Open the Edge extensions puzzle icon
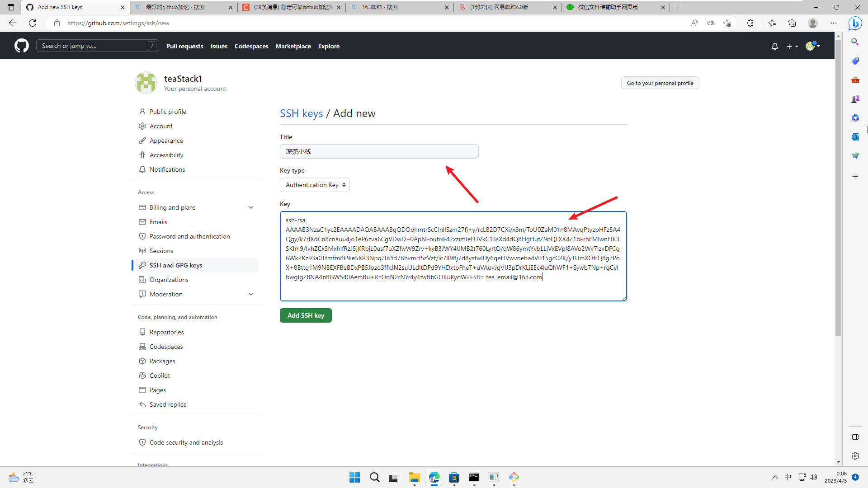The width and height of the screenshot is (868, 488). (750, 23)
